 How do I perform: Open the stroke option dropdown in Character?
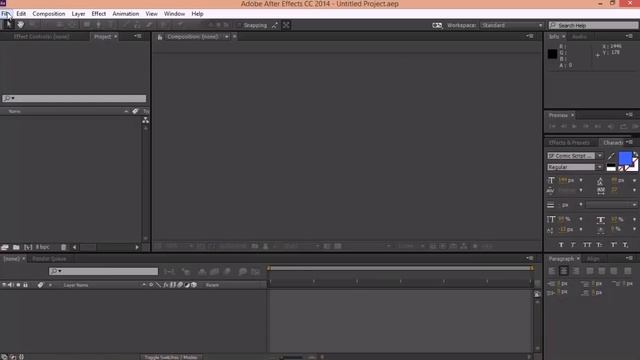tap(611, 205)
